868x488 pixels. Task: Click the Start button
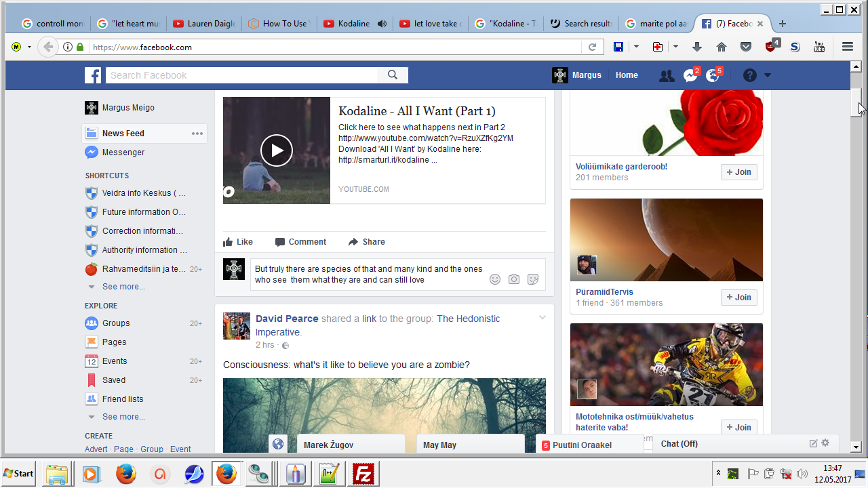19,474
